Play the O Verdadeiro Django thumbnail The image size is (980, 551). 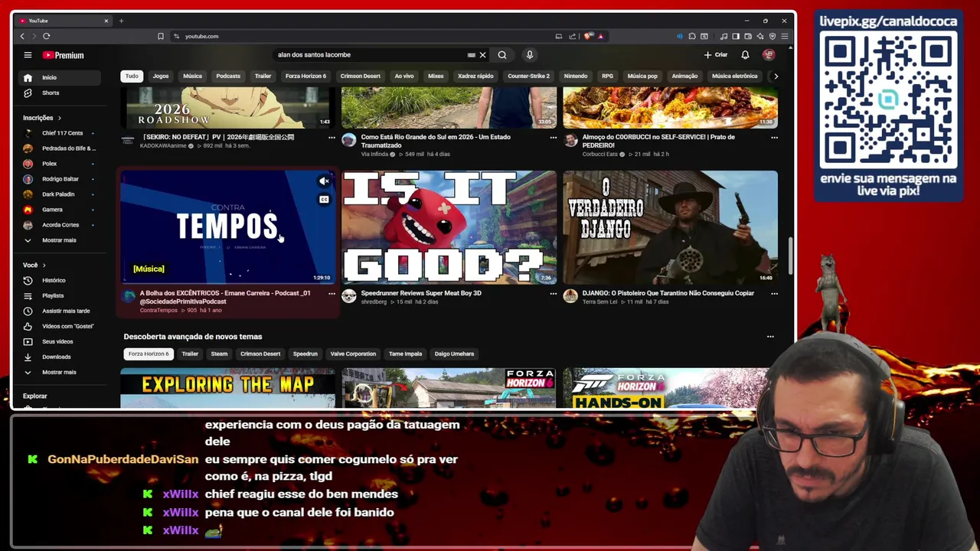[x=670, y=227]
